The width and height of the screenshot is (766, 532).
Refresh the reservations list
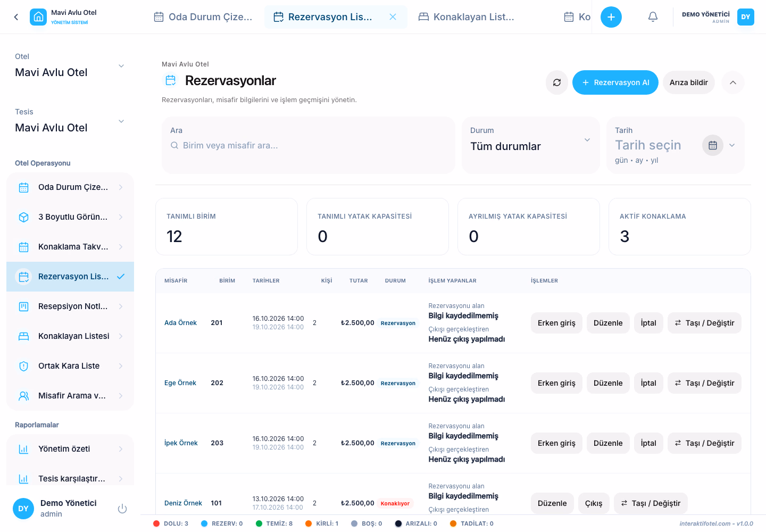point(557,82)
